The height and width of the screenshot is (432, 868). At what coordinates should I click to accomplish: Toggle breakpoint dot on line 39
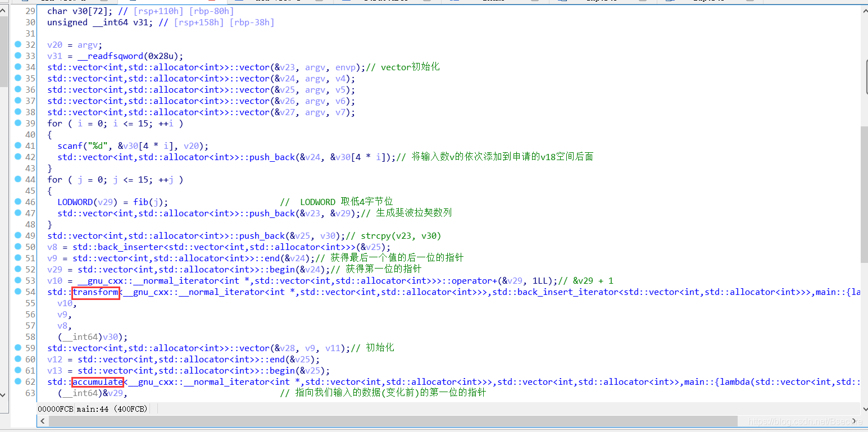click(x=18, y=123)
